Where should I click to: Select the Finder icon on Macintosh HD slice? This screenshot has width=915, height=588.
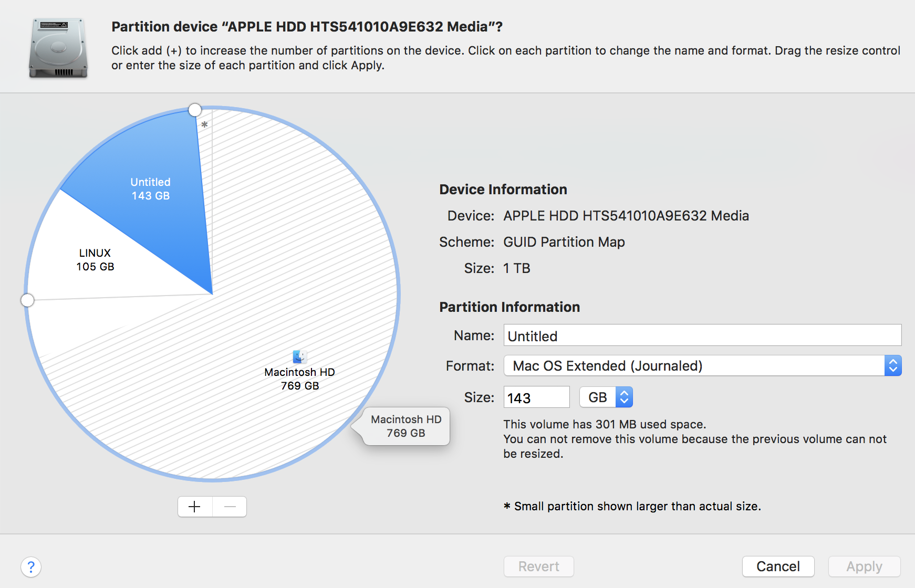[x=300, y=357]
